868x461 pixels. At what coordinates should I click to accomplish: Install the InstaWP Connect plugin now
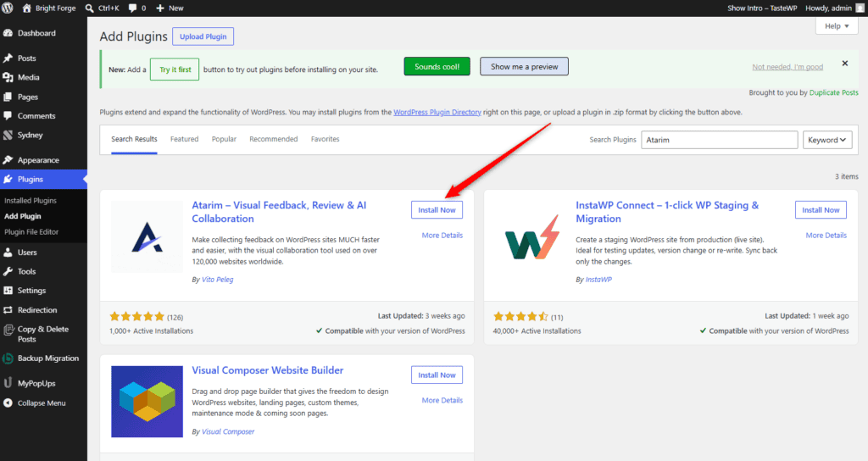coord(821,210)
